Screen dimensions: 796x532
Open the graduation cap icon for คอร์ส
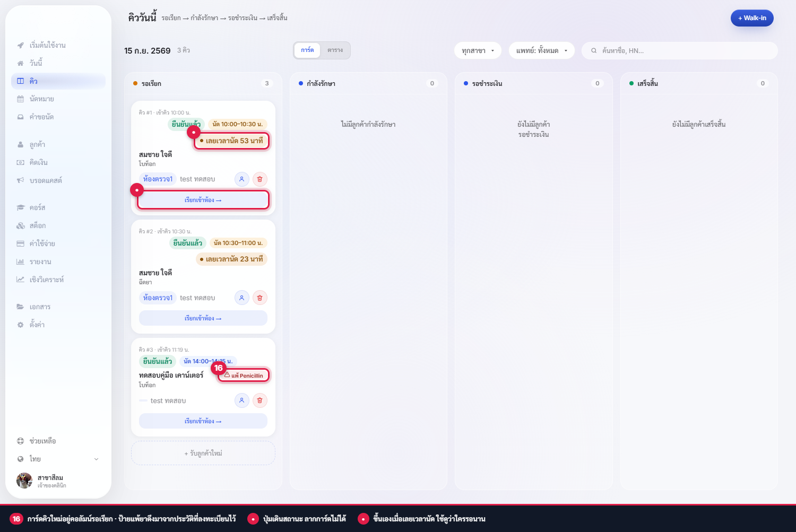[x=20, y=208]
